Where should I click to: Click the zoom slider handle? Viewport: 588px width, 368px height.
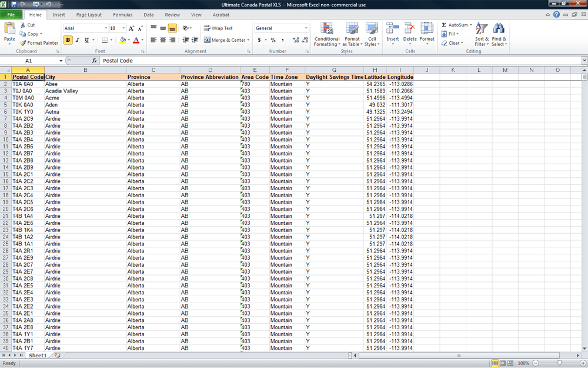point(560,363)
